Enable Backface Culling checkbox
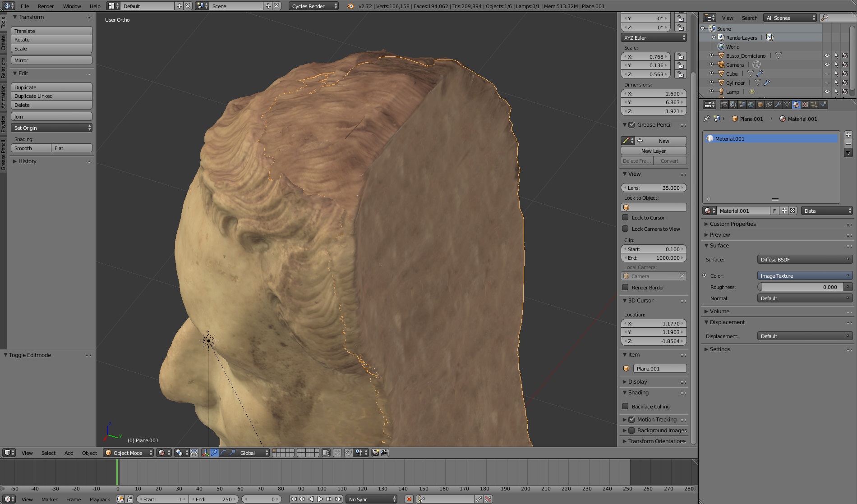The width and height of the screenshot is (857, 504). coord(625,406)
